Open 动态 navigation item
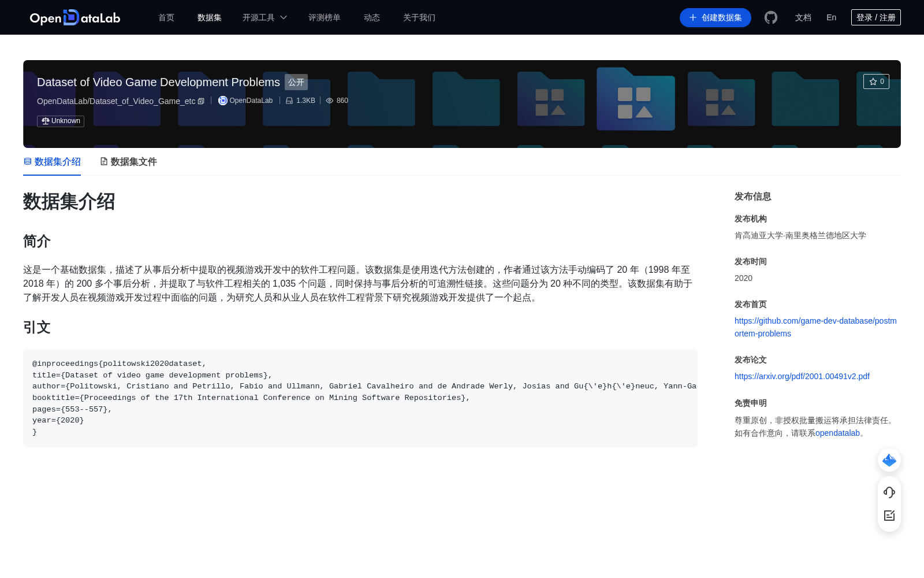The width and height of the screenshot is (924, 578). 372,17
